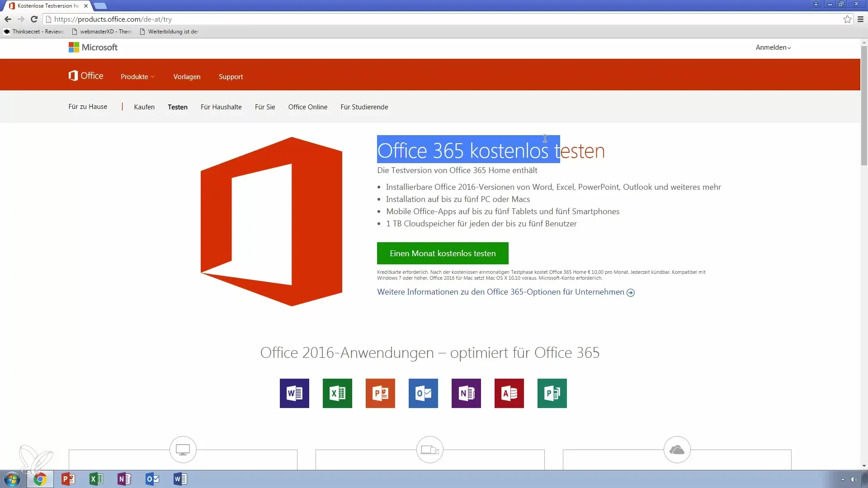Select the Für Haushalte tab
This screenshot has height=488, width=868.
click(x=221, y=107)
